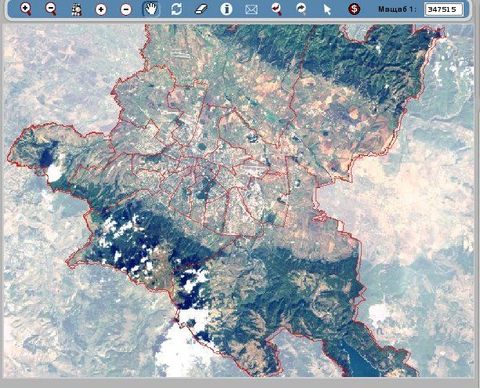Screen dimensions: 480x388
Task: Click the previous zoom magnifier with red arrow
Action: 276,9
